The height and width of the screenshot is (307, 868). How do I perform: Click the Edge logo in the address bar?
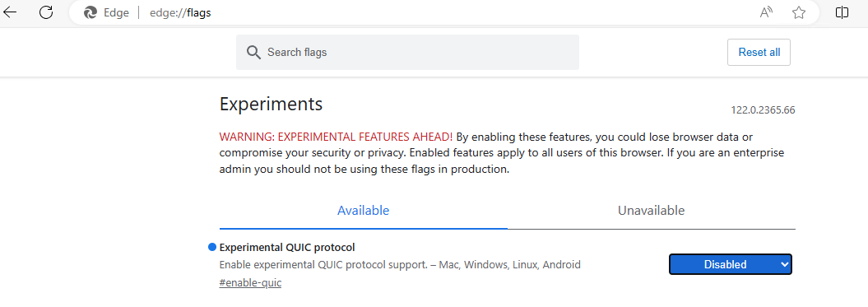tap(91, 12)
